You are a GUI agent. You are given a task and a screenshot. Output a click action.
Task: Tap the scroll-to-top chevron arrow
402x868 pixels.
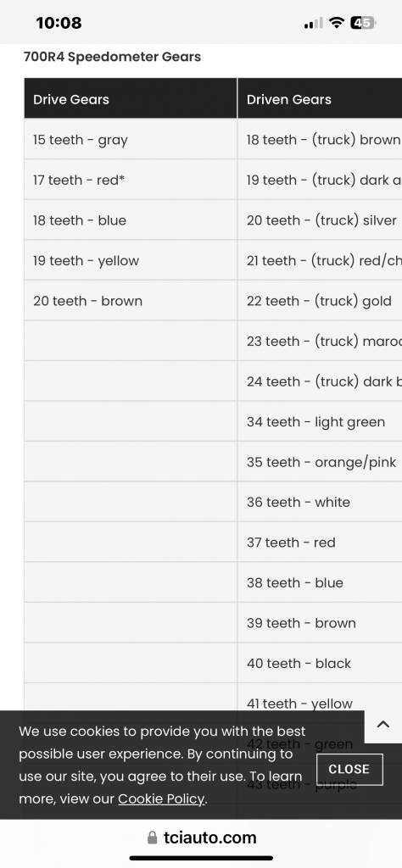point(383,724)
